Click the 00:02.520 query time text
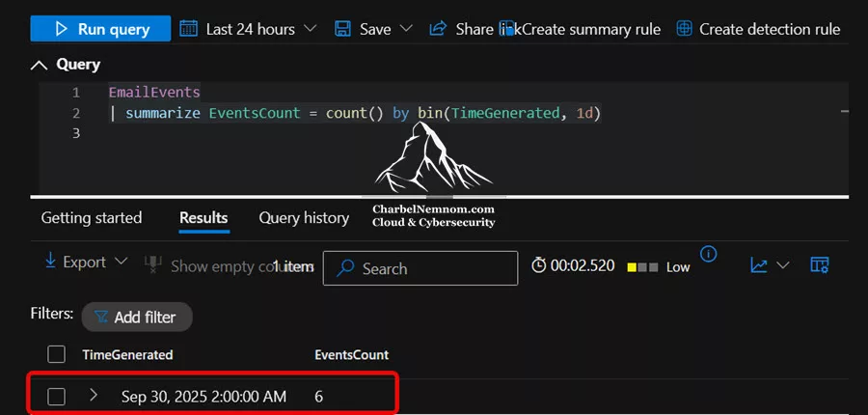This screenshot has height=415, width=868. [x=583, y=265]
